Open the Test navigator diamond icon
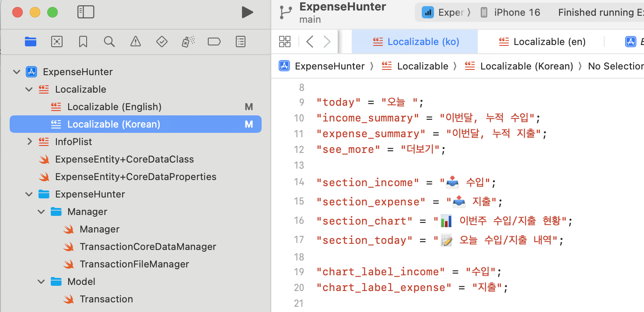 point(162,42)
